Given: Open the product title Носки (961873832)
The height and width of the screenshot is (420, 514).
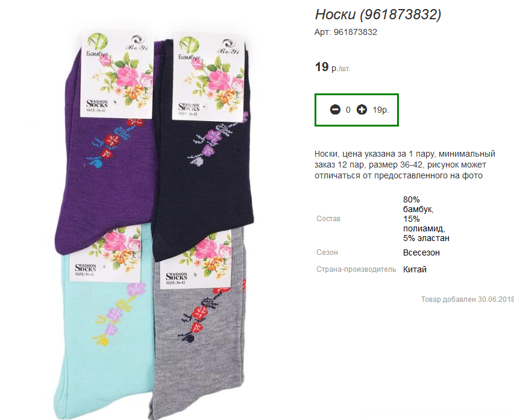Looking at the screenshot, I should click(x=378, y=14).
